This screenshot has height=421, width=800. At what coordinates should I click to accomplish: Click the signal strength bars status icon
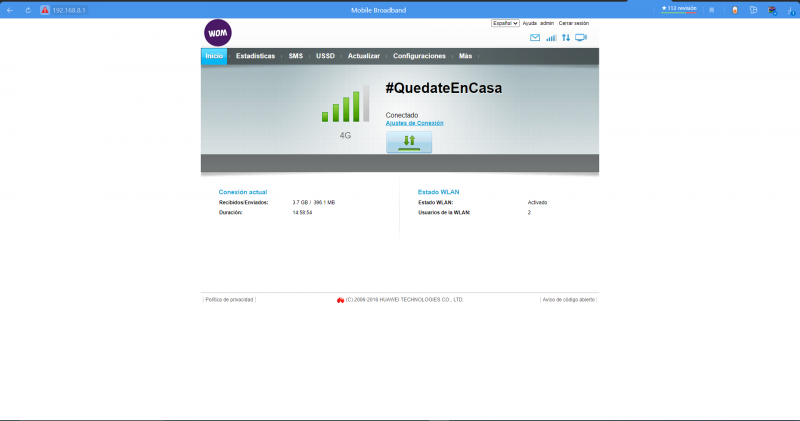click(551, 38)
